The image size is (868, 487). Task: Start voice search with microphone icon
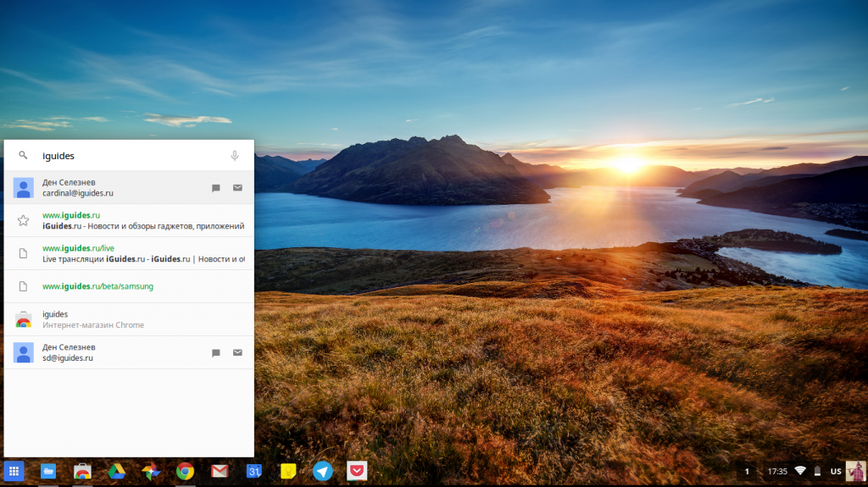[x=235, y=156]
